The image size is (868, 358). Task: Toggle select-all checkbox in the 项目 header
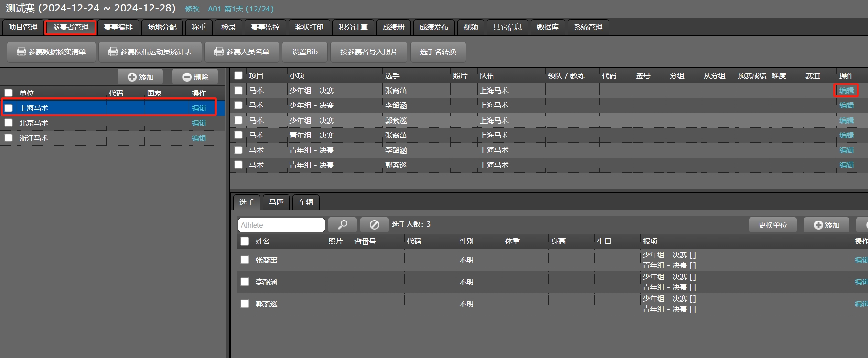click(238, 75)
